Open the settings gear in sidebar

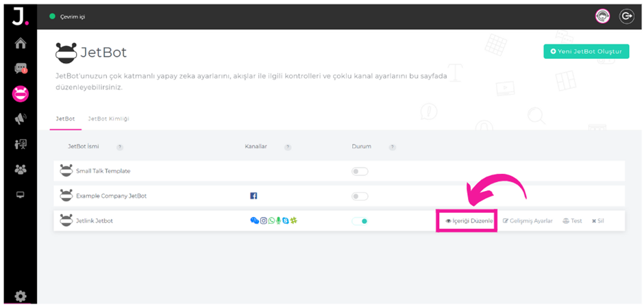(x=21, y=296)
